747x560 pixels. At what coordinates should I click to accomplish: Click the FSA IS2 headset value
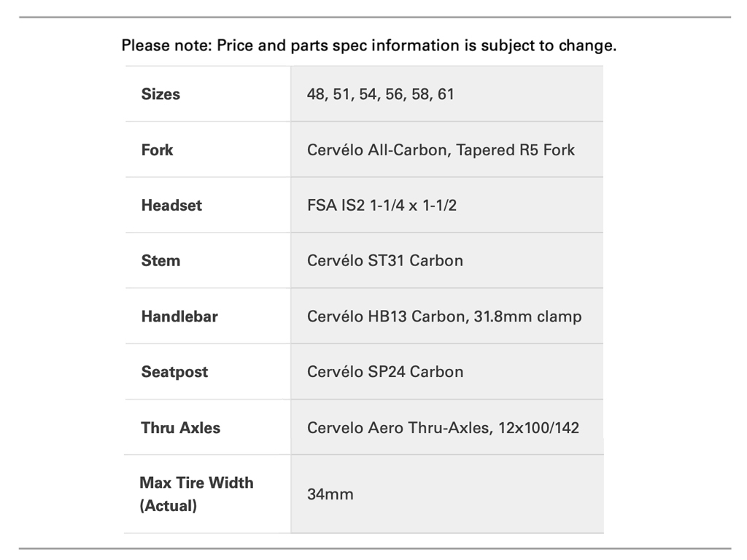(382, 205)
